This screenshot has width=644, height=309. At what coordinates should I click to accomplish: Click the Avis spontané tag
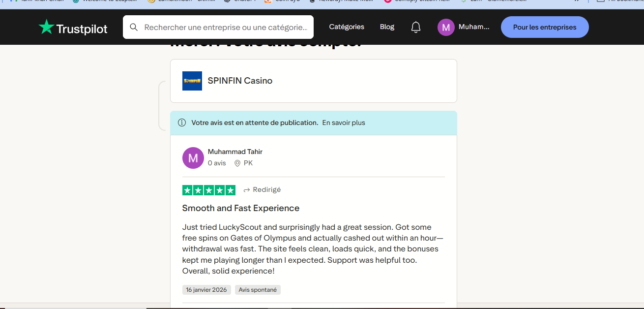258,290
